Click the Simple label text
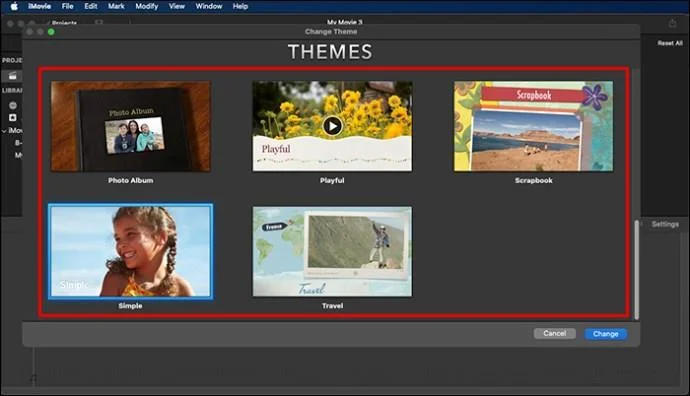 click(130, 306)
